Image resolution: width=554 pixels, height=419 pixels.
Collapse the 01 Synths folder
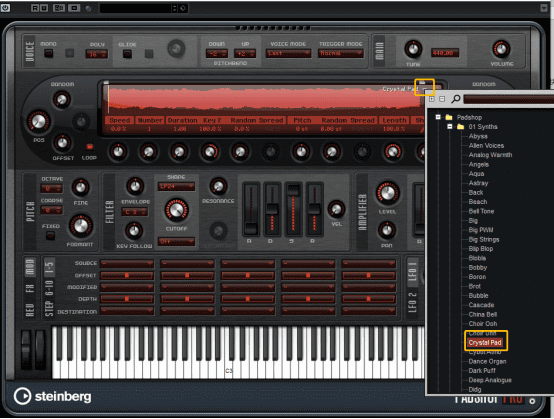pos(449,126)
